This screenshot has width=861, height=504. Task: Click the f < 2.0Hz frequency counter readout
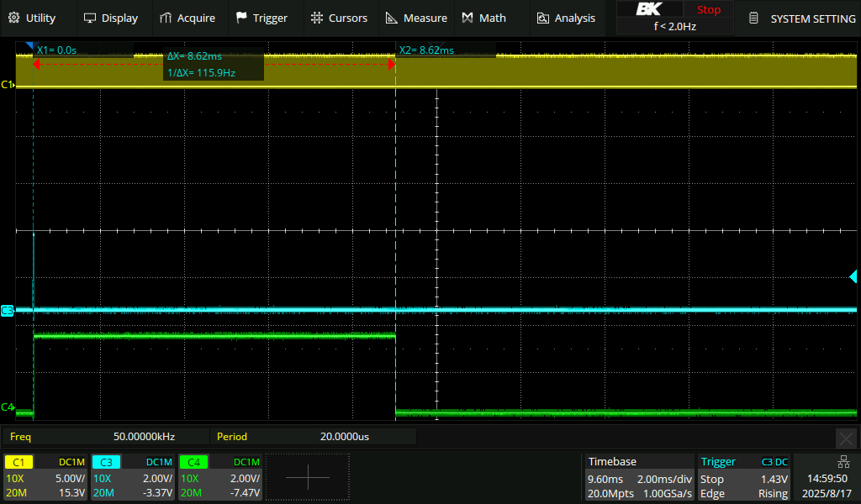[675, 26]
